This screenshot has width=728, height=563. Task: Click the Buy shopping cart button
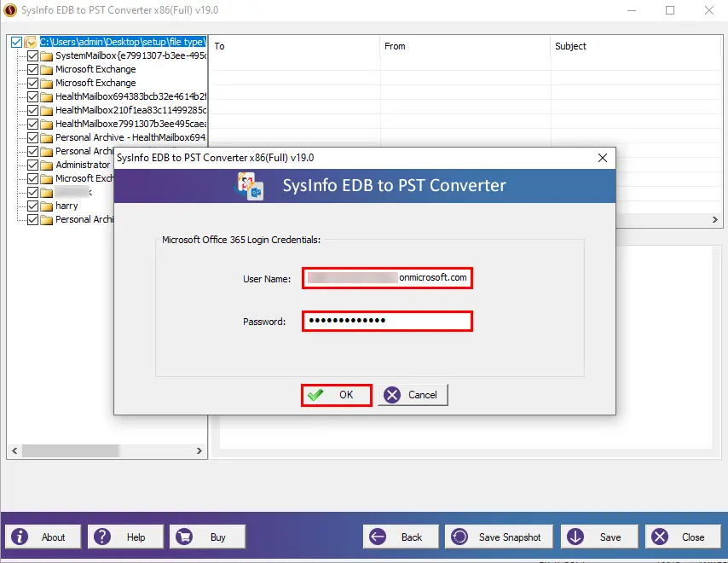click(207, 537)
